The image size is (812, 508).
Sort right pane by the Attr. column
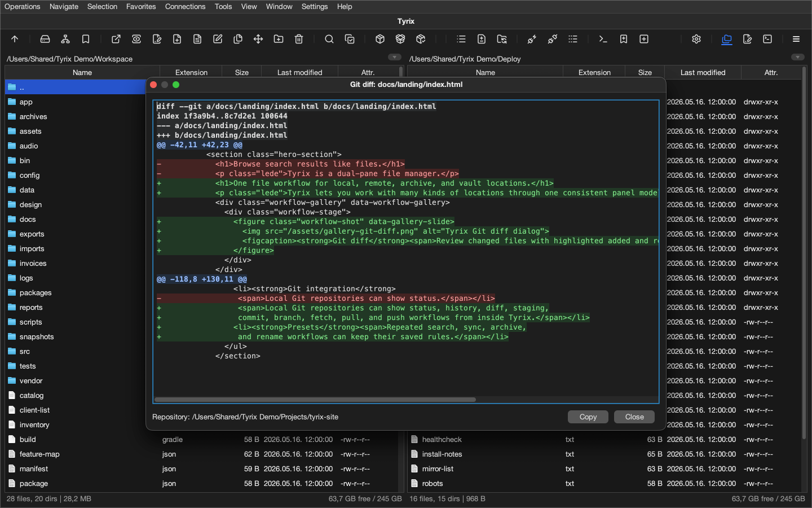[x=771, y=72]
